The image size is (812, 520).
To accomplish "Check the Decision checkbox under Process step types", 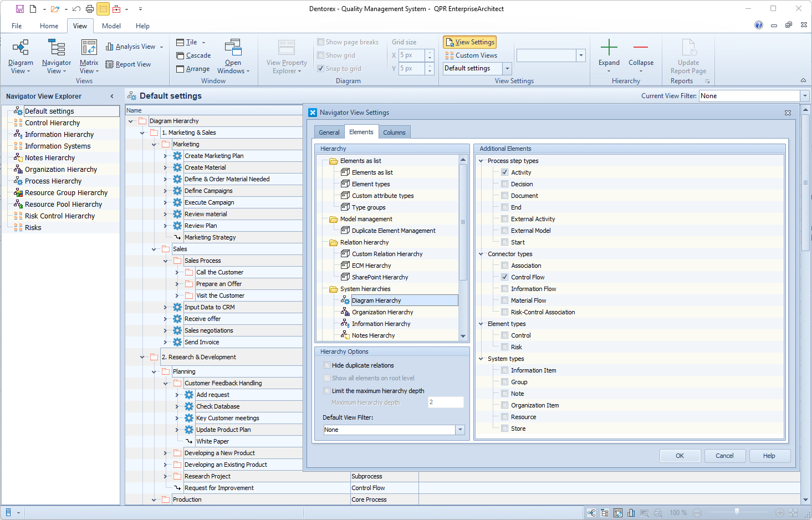I will click(x=504, y=183).
